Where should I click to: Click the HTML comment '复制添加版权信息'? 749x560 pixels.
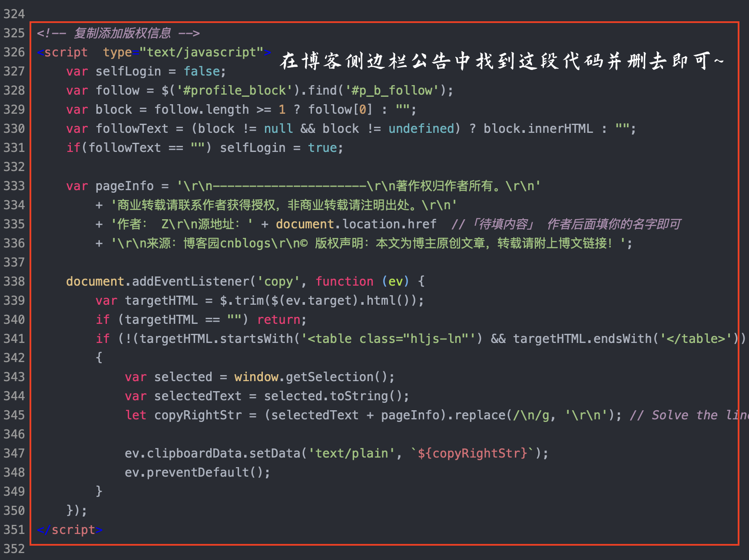click(123, 33)
